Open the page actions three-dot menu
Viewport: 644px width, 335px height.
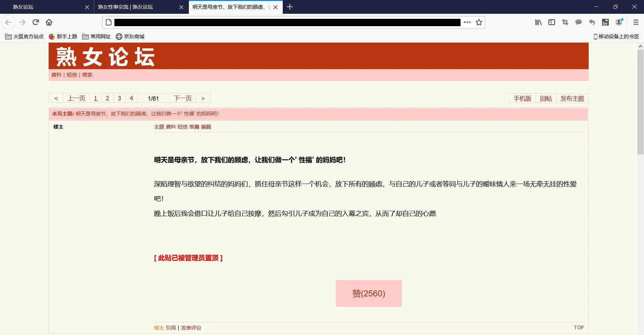coord(467,22)
